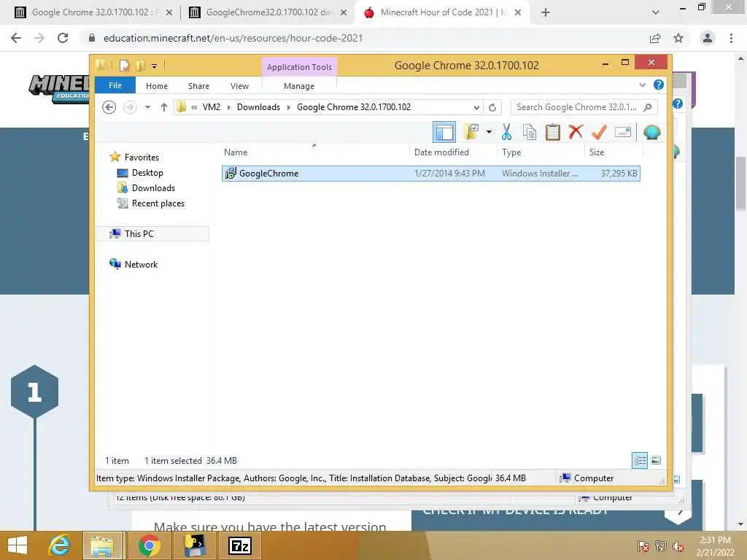This screenshot has height=560, width=747.
Task: Click the red X Delete icon
Action: (x=576, y=131)
